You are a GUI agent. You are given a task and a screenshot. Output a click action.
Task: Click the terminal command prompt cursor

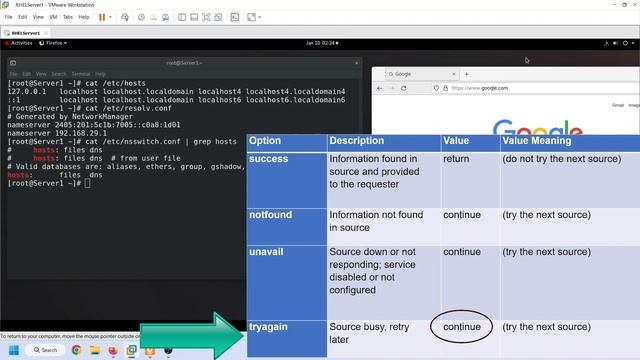[88, 183]
